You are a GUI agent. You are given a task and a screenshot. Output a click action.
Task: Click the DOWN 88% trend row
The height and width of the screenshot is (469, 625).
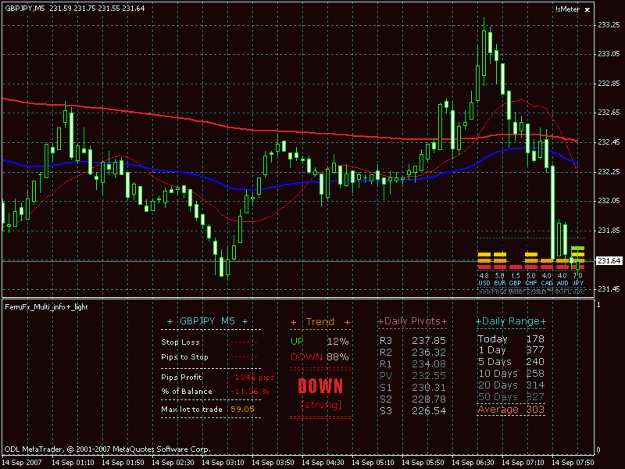point(320,357)
